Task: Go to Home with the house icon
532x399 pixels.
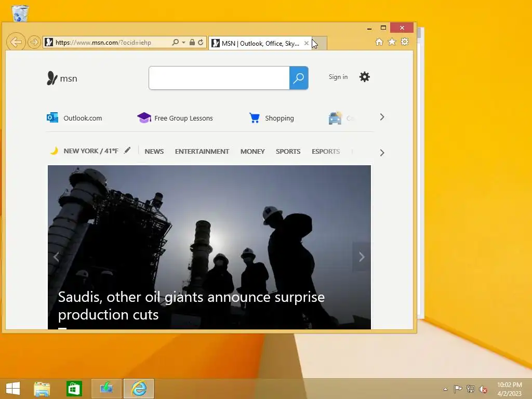Action: click(x=379, y=42)
